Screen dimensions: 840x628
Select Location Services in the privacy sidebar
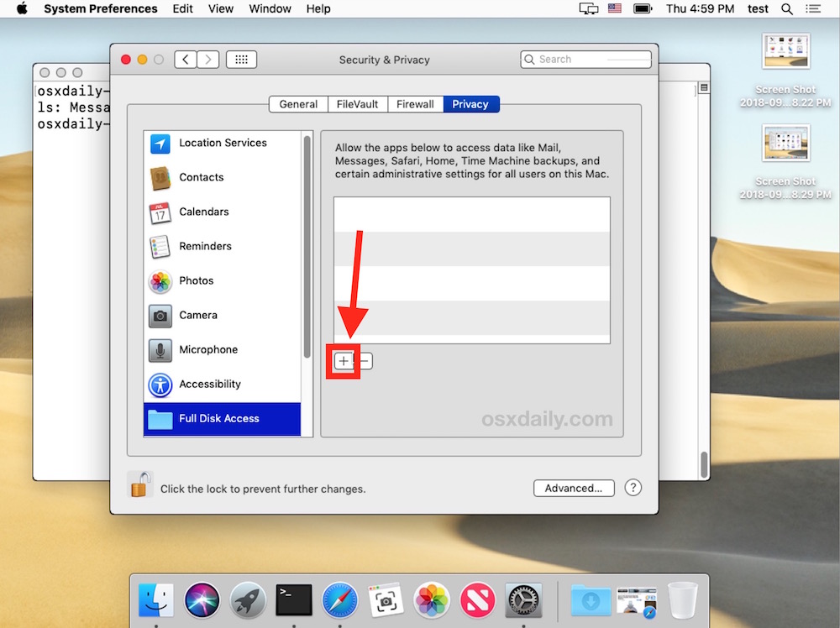point(221,143)
